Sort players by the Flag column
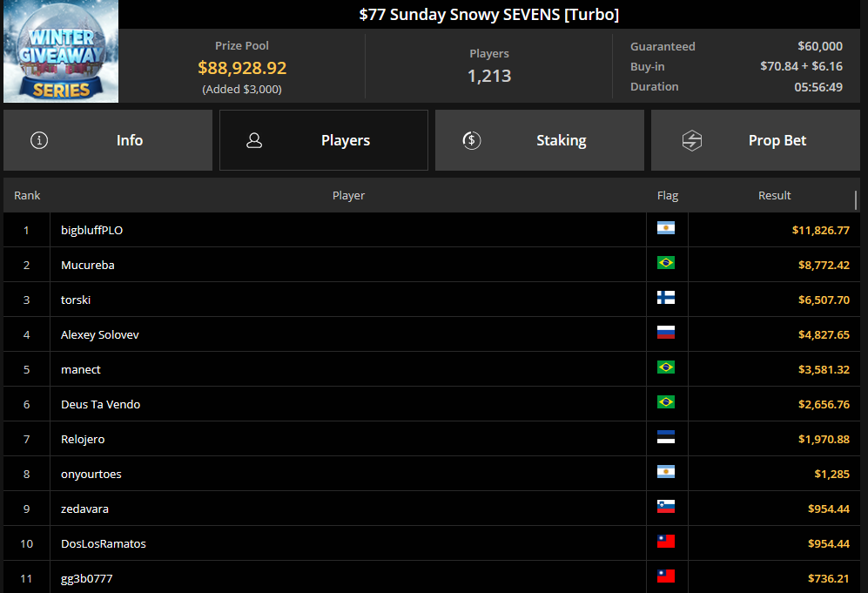The width and height of the screenshot is (868, 593). (x=667, y=195)
